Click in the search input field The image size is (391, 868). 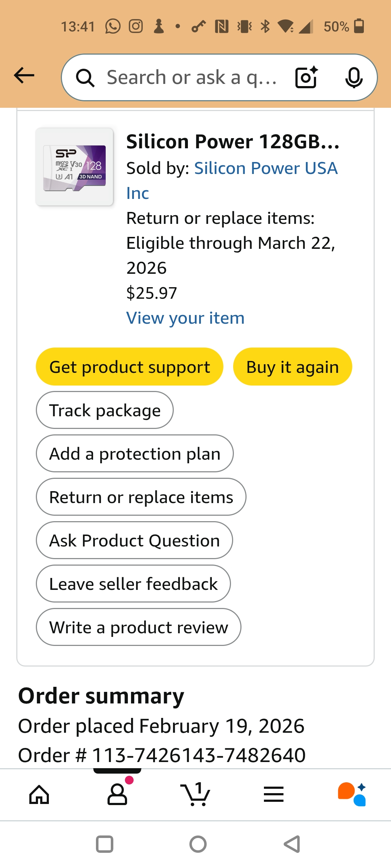[x=192, y=77]
